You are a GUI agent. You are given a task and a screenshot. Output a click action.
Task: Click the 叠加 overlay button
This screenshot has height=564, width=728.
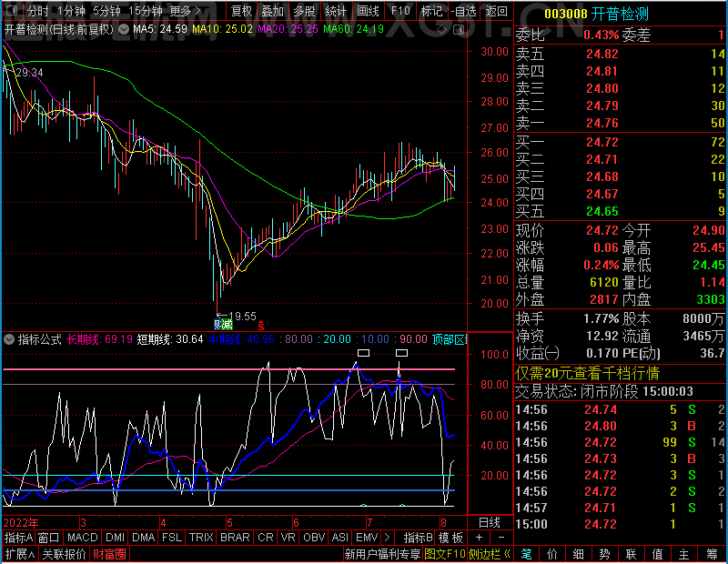(x=272, y=11)
